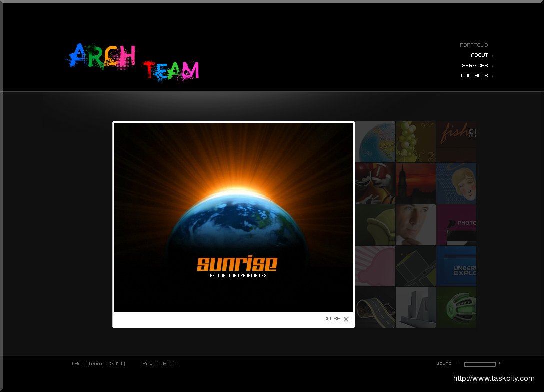
Task: Open the Privacy Policy link
Action: point(160,363)
